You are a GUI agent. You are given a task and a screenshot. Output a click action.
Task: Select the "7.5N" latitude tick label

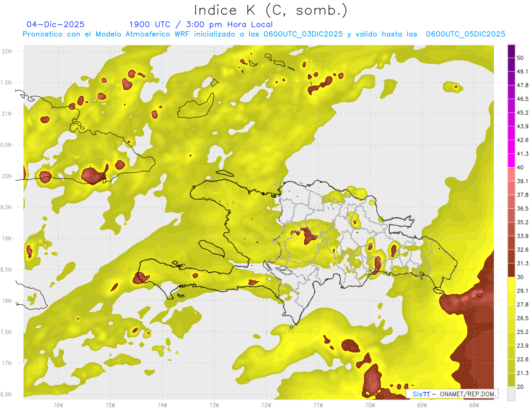click(7, 332)
